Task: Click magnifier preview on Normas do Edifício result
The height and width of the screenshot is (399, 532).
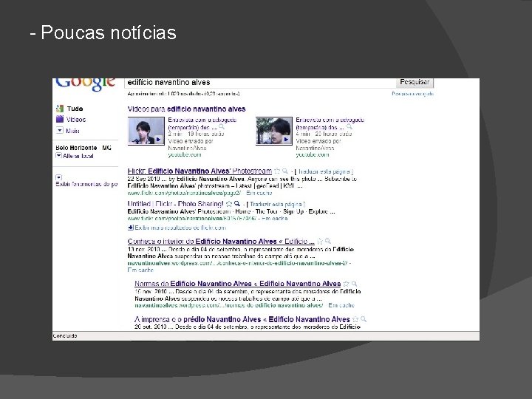Action: tap(354, 283)
